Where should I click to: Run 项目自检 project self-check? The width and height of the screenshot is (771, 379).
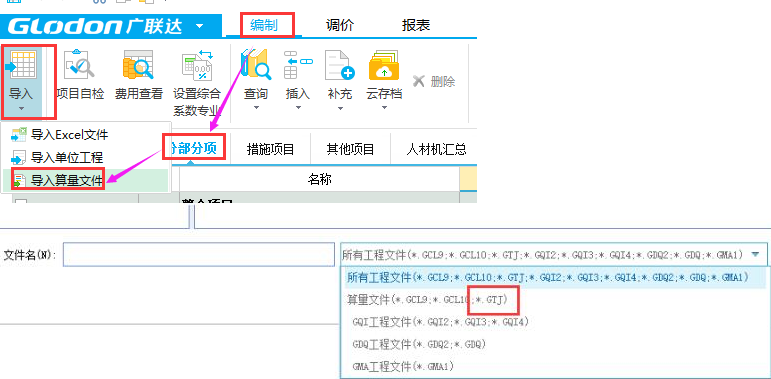pos(80,75)
